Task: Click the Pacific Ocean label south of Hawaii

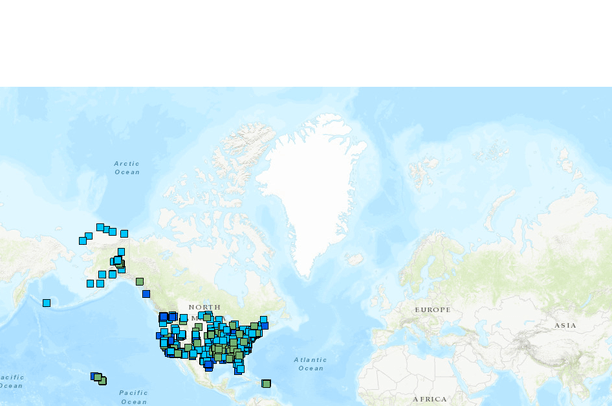Action: 133,397
